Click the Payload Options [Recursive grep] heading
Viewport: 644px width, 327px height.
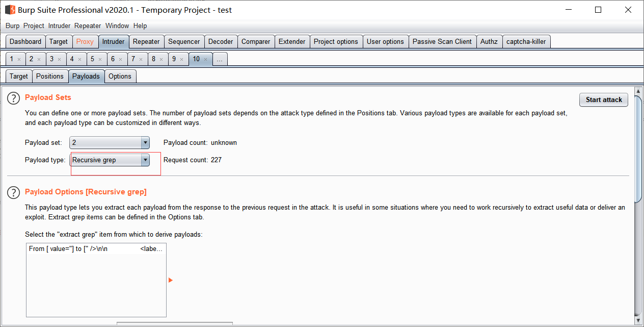(86, 192)
